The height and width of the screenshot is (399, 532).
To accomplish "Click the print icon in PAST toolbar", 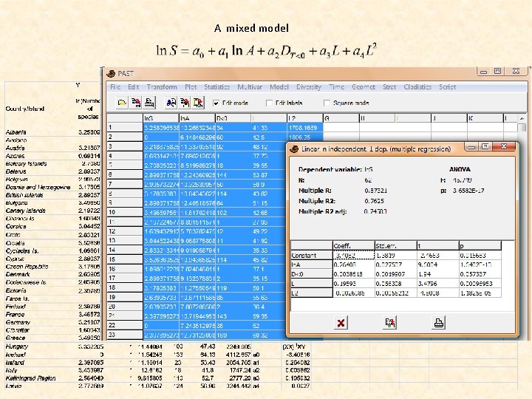I will [x=149, y=103].
